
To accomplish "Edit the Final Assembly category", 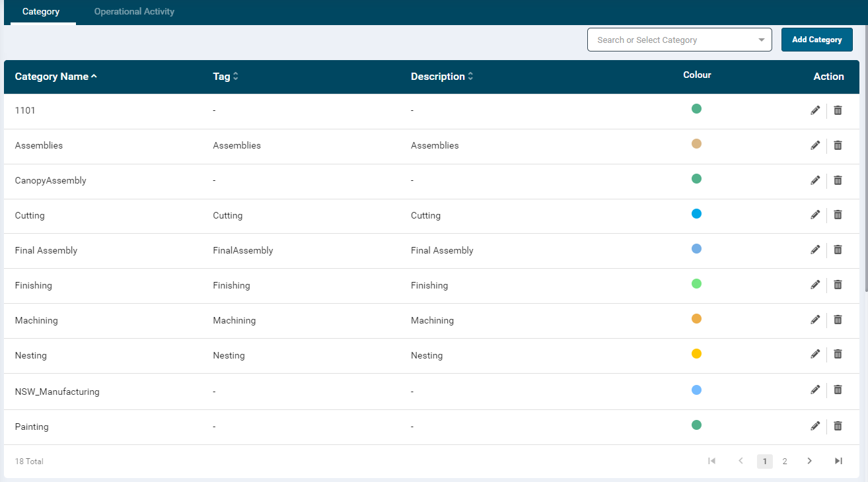I will (x=815, y=250).
